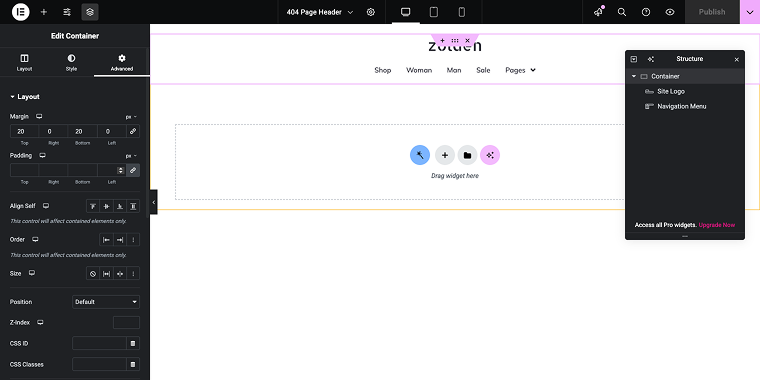Click the Add Template folder button

(x=467, y=155)
